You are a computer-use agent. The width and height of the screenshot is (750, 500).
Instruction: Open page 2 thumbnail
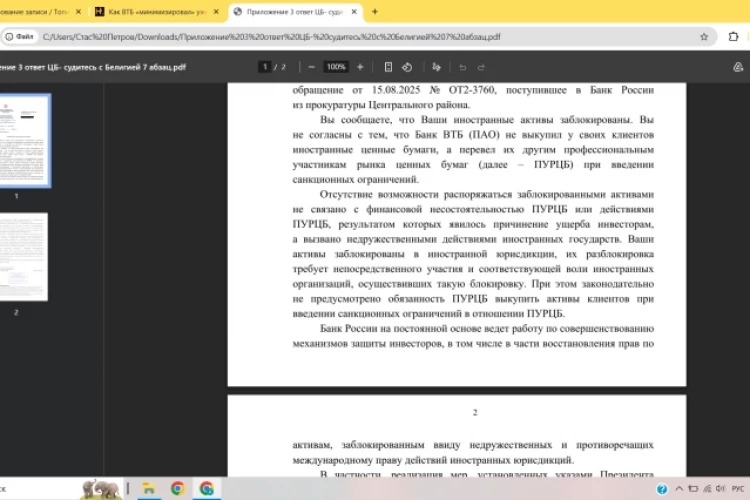pyautogui.click(x=24, y=257)
